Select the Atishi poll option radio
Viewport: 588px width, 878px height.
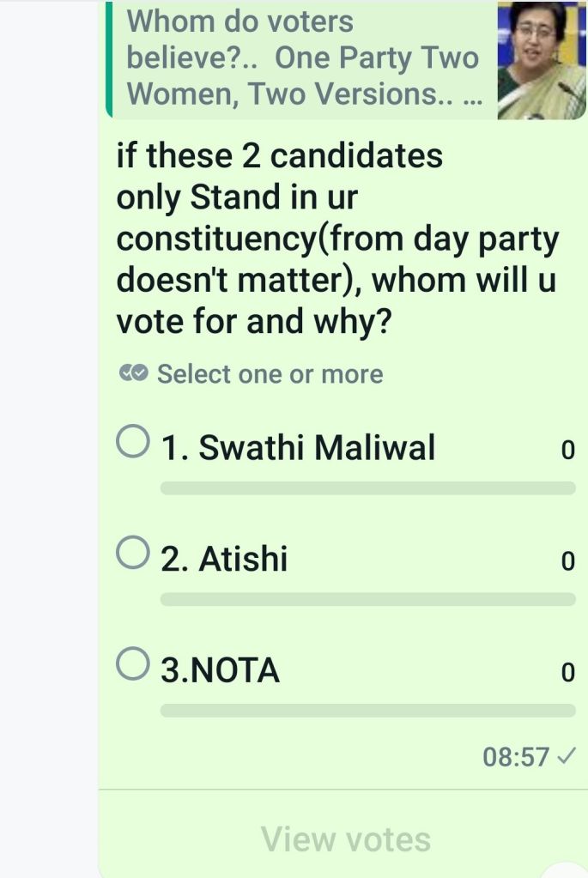point(131,554)
